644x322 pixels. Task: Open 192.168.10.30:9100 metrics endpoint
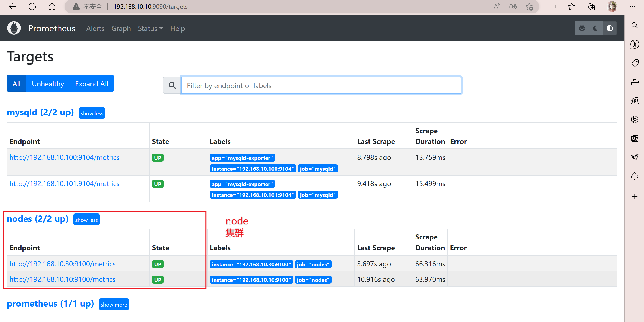pyautogui.click(x=62, y=264)
